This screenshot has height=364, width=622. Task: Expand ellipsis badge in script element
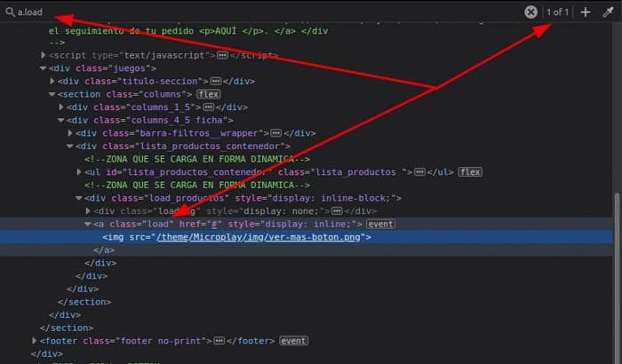tap(222, 55)
